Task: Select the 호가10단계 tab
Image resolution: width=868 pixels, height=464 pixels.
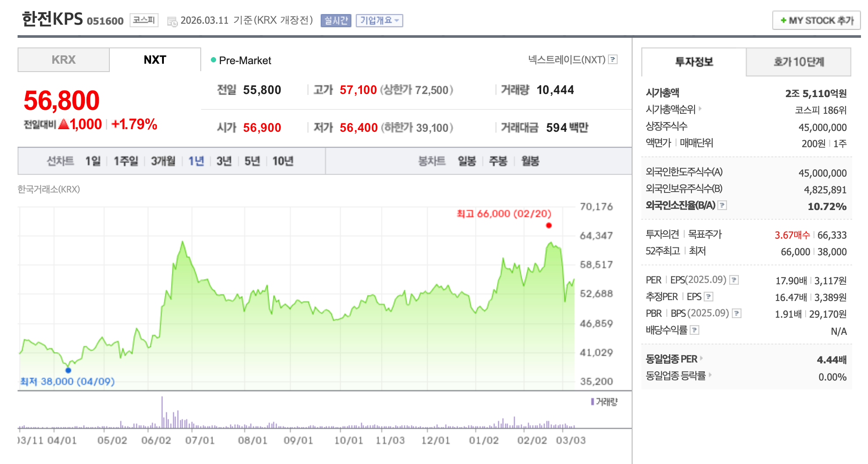Action: 799,62
